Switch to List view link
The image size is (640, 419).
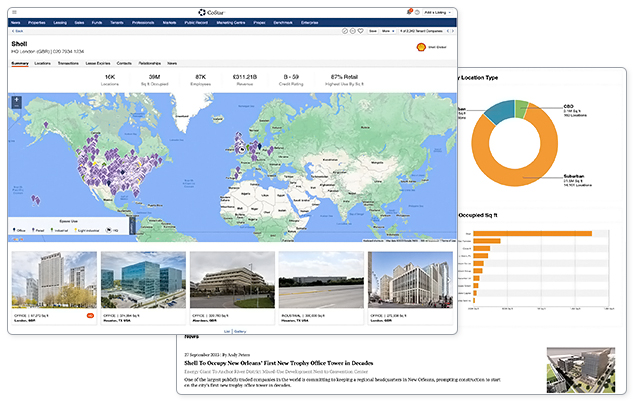pyautogui.click(x=227, y=331)
